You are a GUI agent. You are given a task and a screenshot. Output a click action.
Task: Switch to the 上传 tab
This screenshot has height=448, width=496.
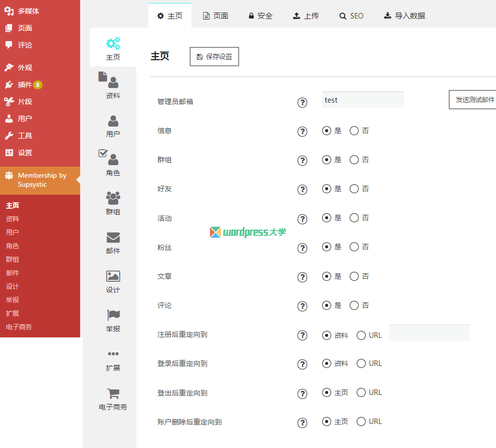pyautogui.click(x=306, y=16)
